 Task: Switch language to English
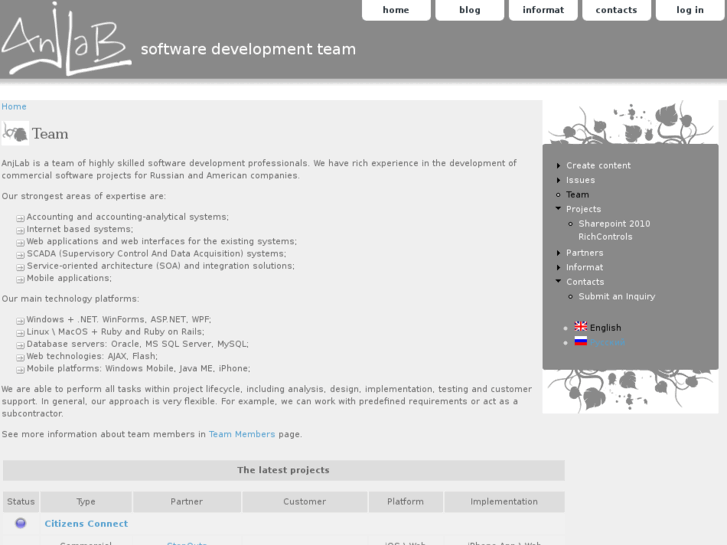(x=606, y=327)
